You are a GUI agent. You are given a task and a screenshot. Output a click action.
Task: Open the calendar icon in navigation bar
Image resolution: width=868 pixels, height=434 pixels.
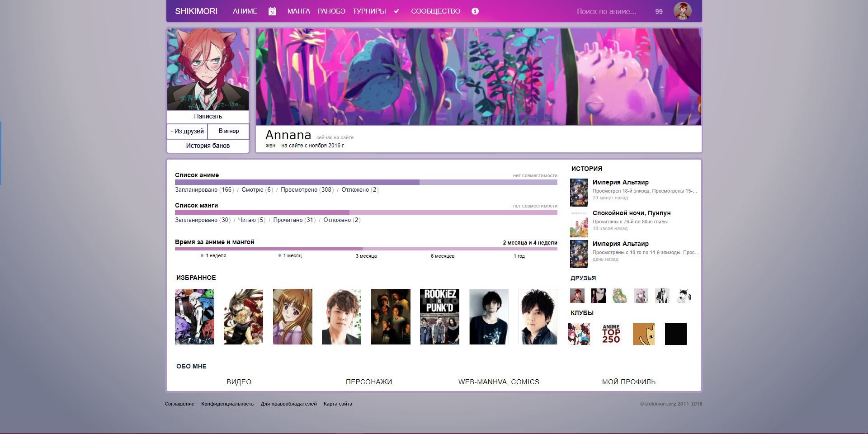click(x=272, y=11)
